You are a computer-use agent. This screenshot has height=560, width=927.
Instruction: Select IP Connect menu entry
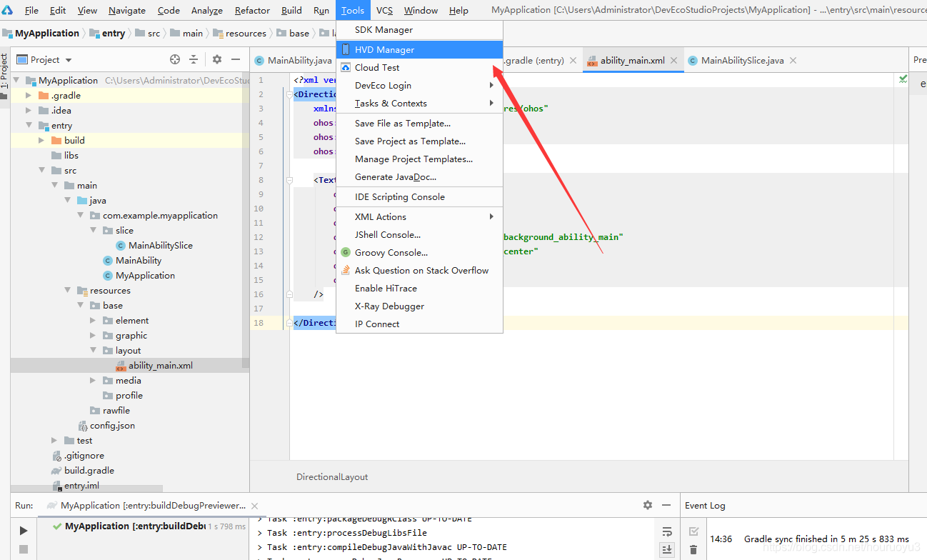(x=419, y=324)
